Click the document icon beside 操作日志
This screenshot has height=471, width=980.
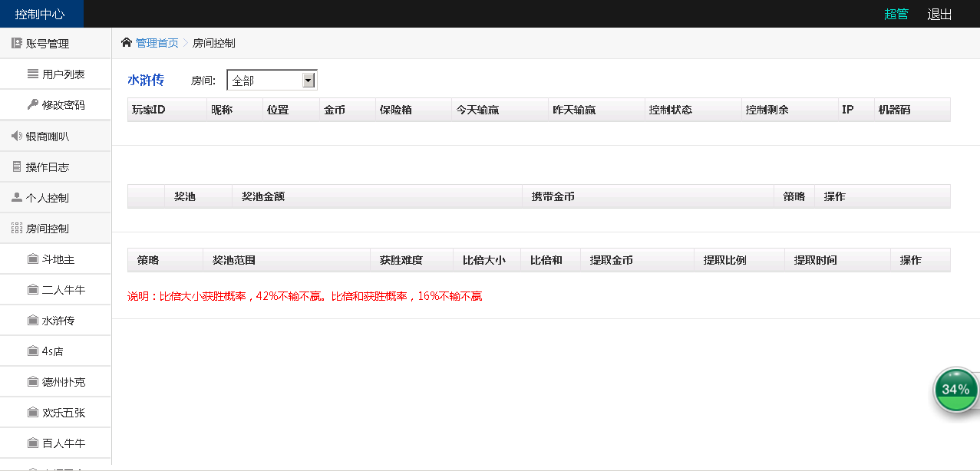pyautogui.click(x=17, y=166)
